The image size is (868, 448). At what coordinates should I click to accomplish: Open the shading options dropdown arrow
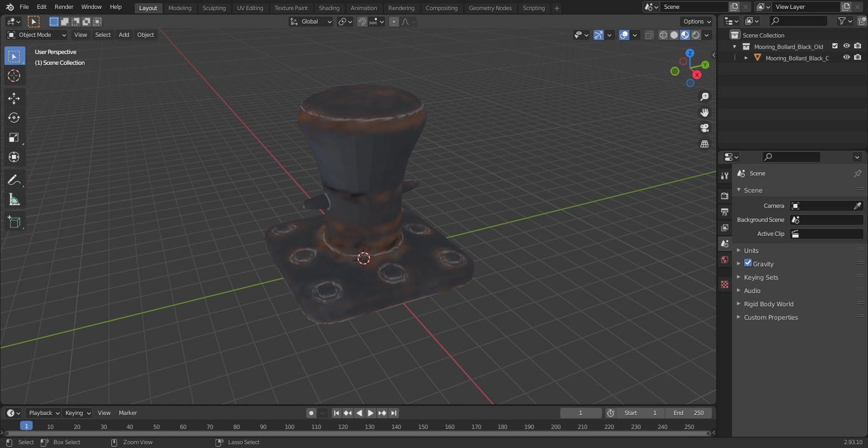pos(707,35)
